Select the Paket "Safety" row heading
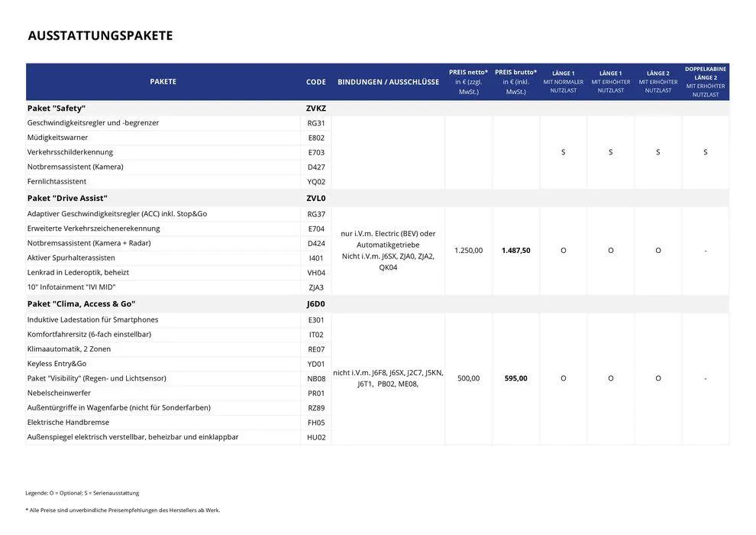This screenshot has width=756, height=535. click(x=57, y=109)
